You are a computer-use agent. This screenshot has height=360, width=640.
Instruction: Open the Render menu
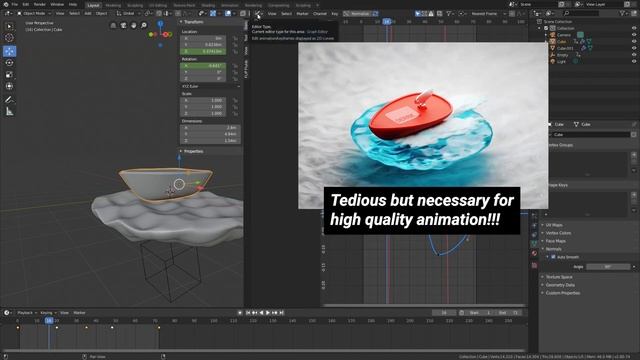pos(40,4)
